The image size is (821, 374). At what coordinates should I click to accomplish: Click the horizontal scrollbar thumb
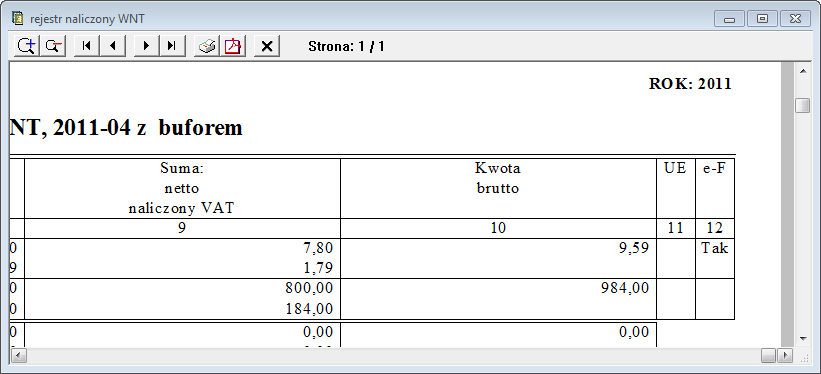(x=769, y=356)
